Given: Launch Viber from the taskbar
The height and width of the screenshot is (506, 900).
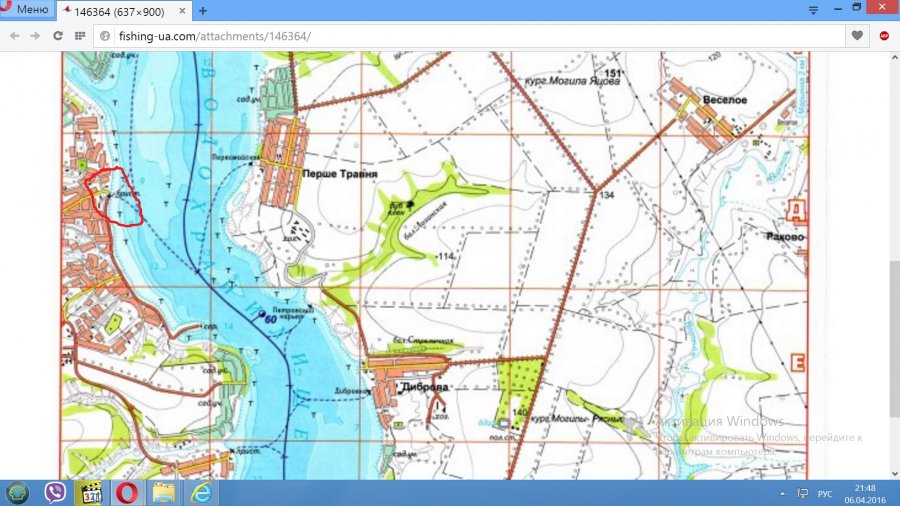Looking at the screenshot, I should coord(56,493).
